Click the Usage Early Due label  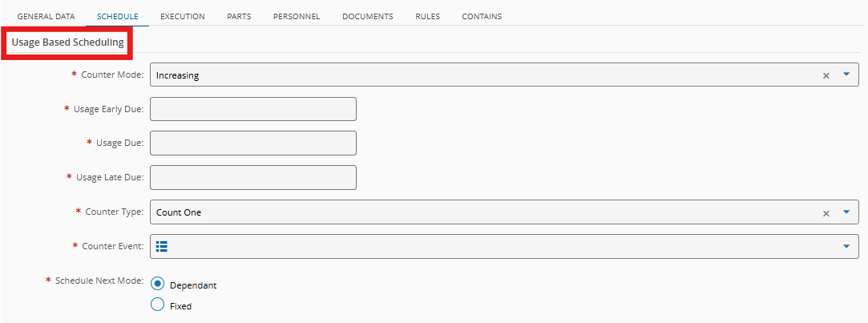(108, 109)
